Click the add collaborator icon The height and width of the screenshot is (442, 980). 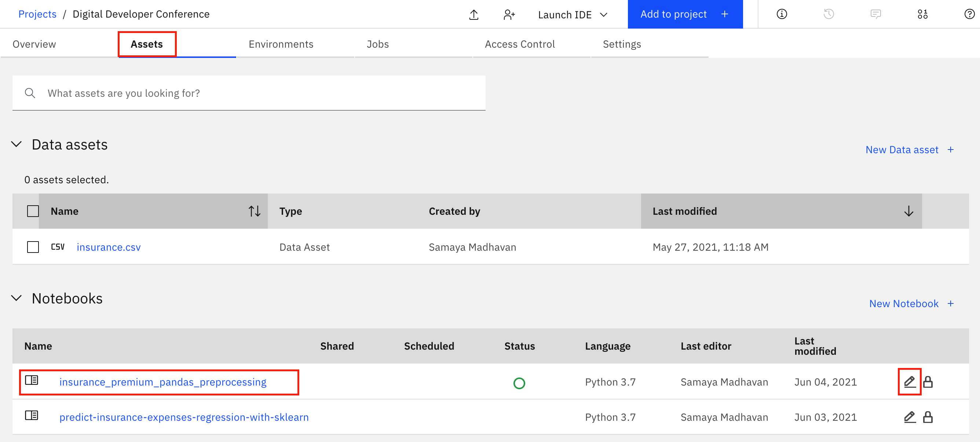509,14
